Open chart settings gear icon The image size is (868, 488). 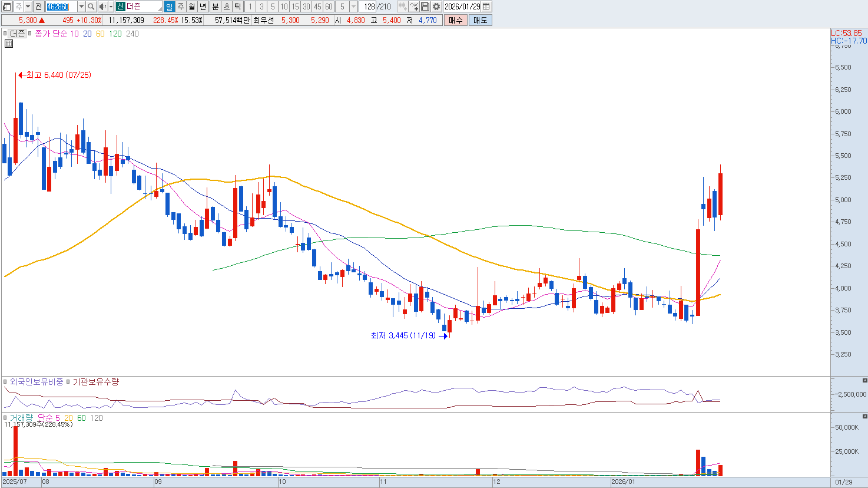tap(436, 6)
